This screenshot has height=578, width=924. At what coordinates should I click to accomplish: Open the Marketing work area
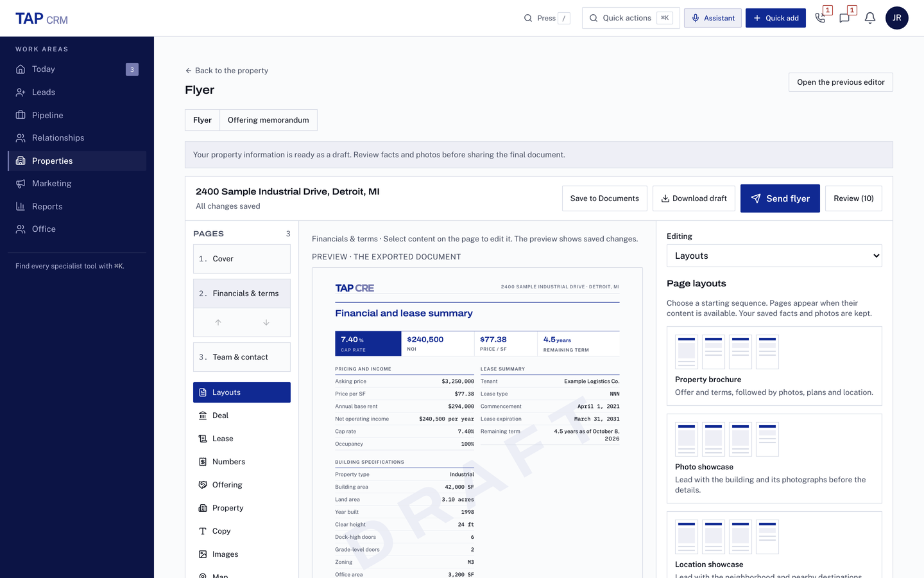click(77, 184)
